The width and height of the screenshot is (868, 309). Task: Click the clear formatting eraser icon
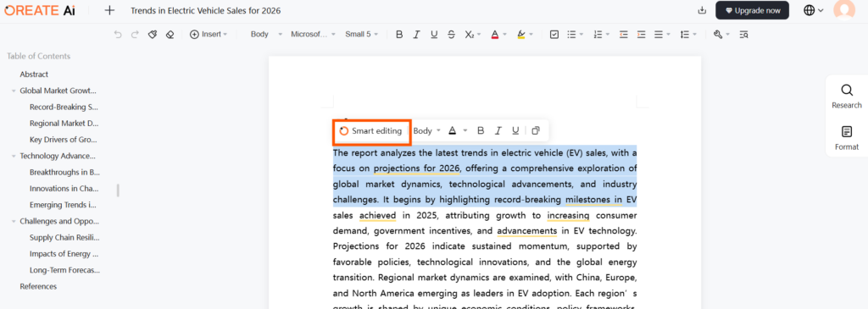[x=170, y=34]
